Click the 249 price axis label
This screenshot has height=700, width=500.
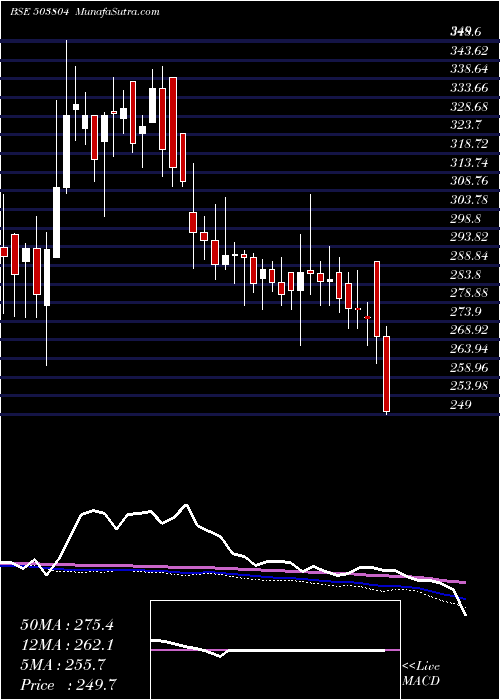(462, 404)
